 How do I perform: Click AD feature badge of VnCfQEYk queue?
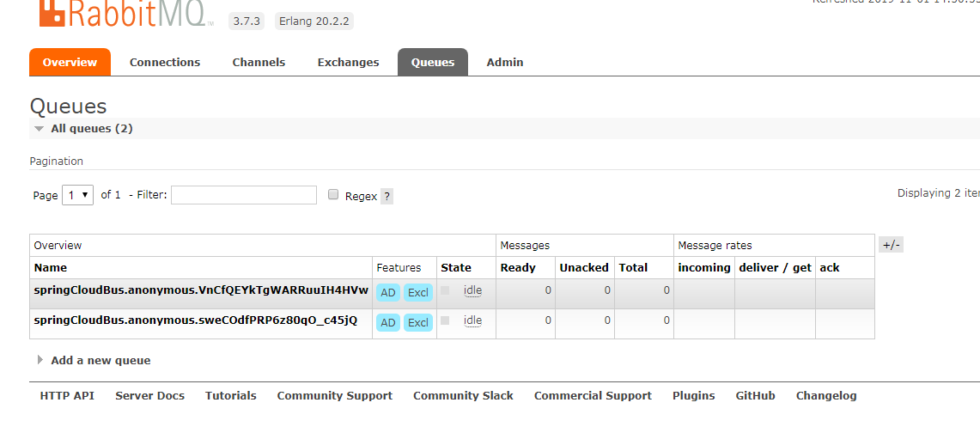(x=388, y=292)
